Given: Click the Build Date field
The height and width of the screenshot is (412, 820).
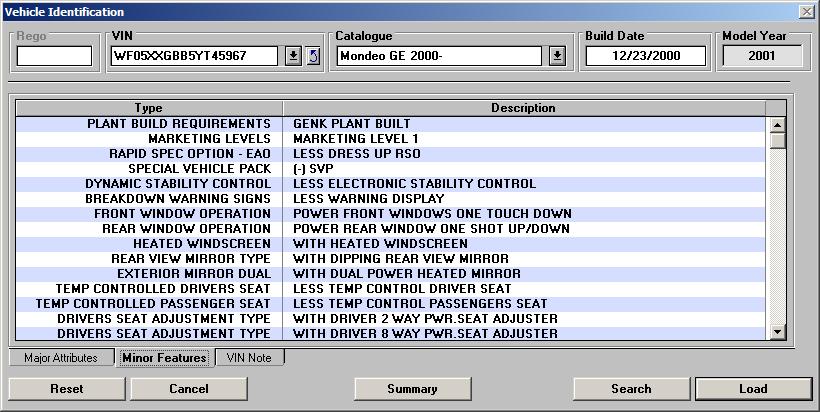Looking at the screenshot, I should pyautogui.click(x=646, y=56).
